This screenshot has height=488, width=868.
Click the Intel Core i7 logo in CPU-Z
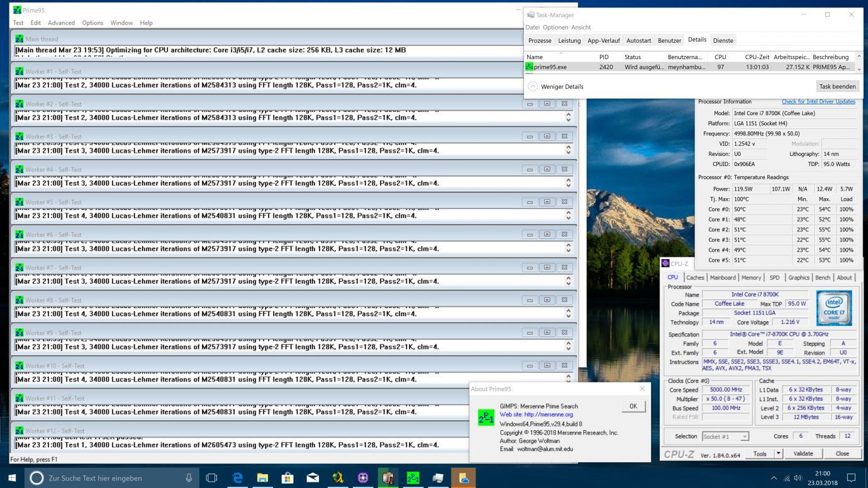click(834, 308)
